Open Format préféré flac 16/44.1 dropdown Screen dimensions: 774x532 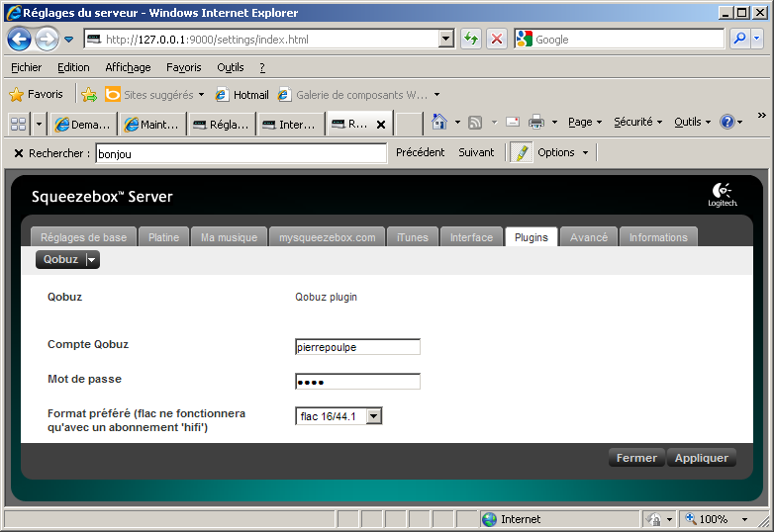click(339, 416)
